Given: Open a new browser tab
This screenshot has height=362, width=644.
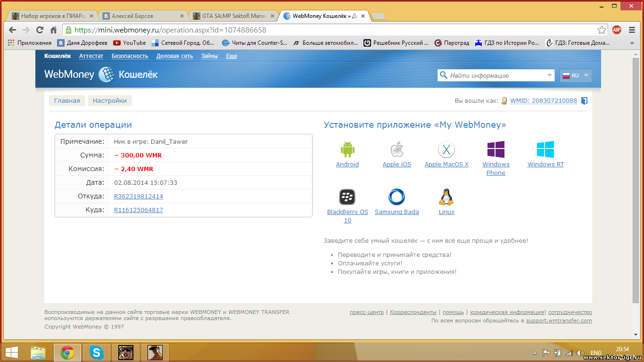Looking at the screenshot, I should coord(379,16).
